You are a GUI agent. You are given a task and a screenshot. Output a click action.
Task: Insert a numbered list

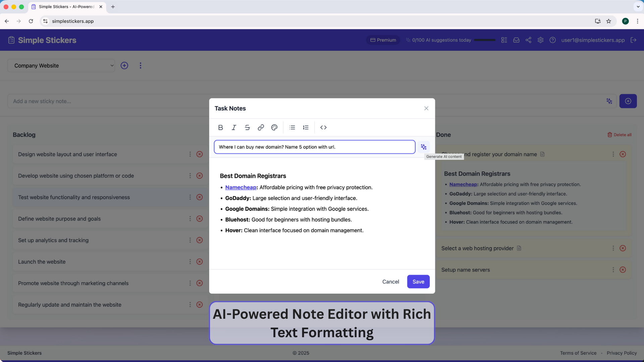306,127
